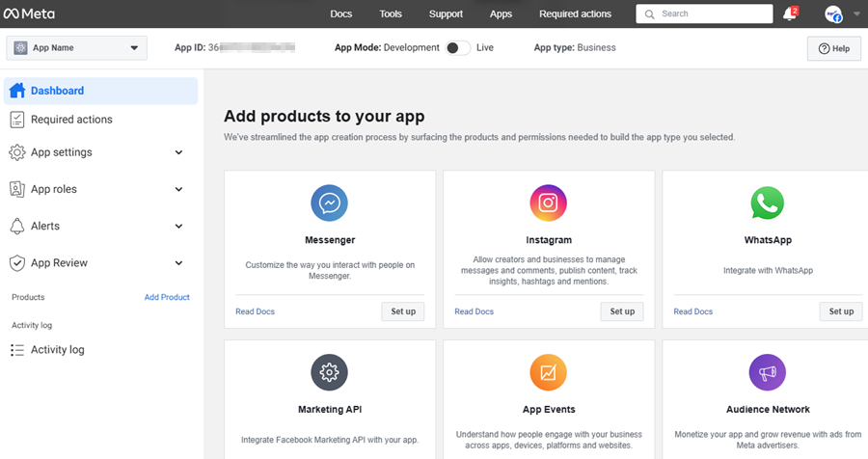Click the Add Product link

coord(167,297)
